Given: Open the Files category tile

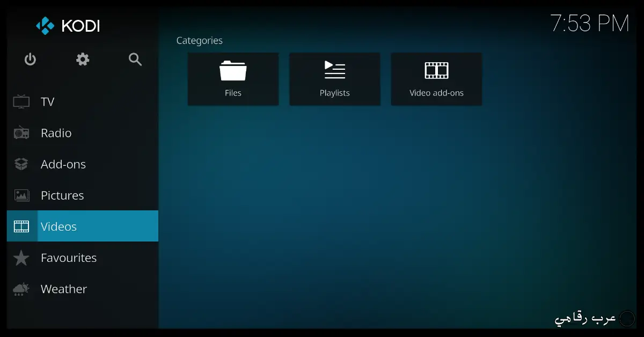Looking at the screenshot, I should (233, 79).
